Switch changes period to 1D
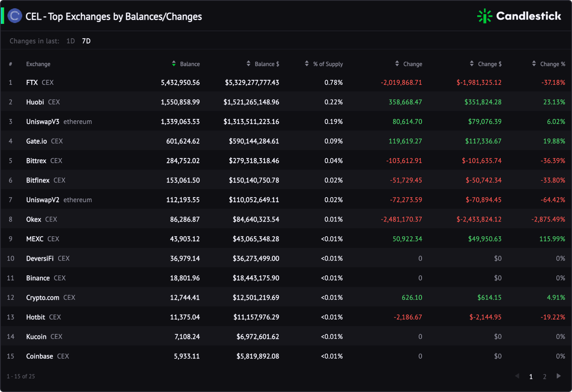The image size is (572, 392). (70, 41)
